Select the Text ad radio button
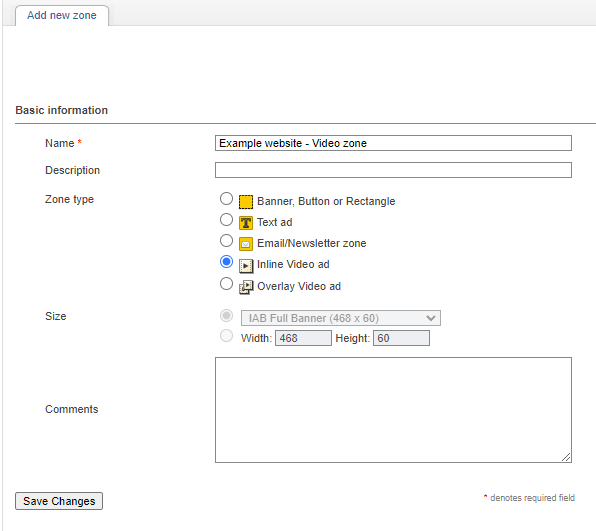 [226, 219]
